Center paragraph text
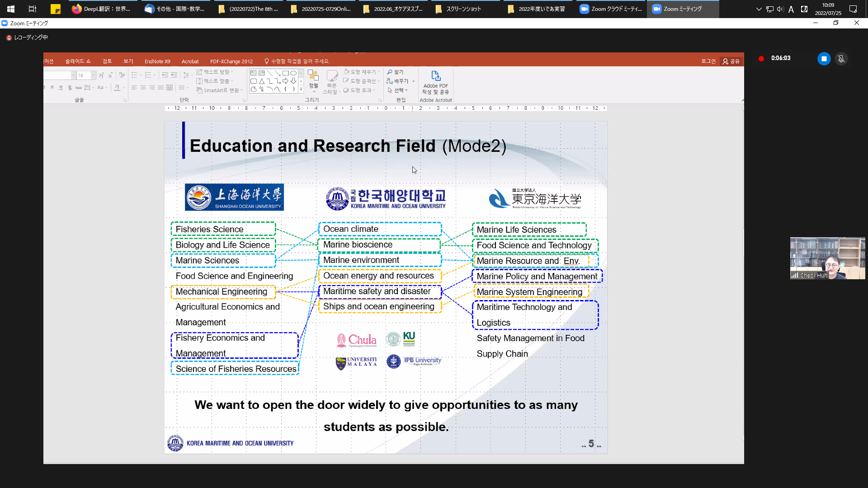This screenshot has width=868, height=488. (143, 88)
